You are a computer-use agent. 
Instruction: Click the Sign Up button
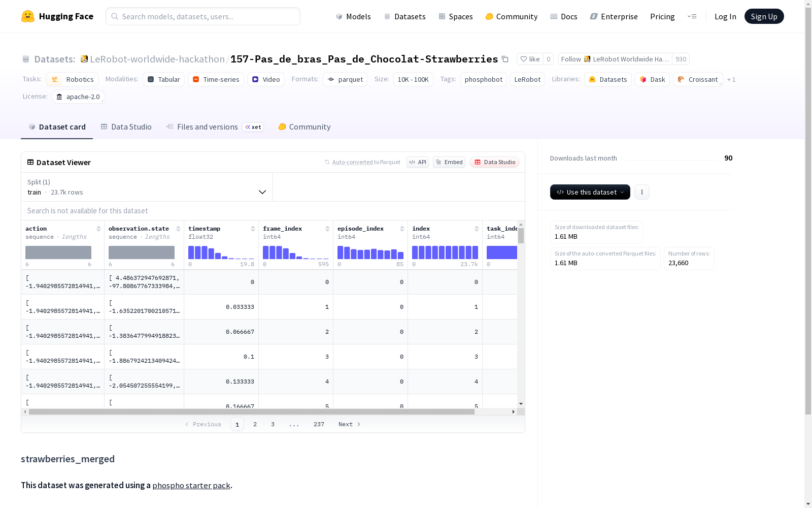(x=764, y=16)
